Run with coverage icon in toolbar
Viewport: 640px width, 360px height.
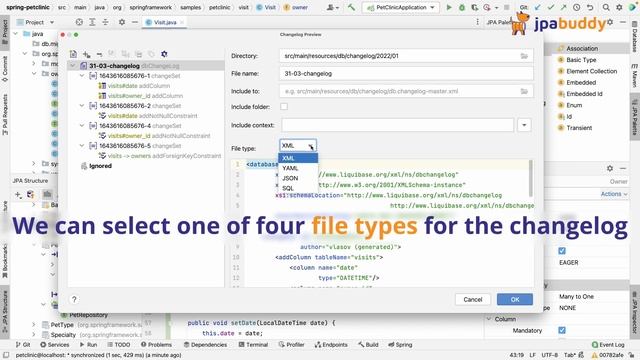474,7
